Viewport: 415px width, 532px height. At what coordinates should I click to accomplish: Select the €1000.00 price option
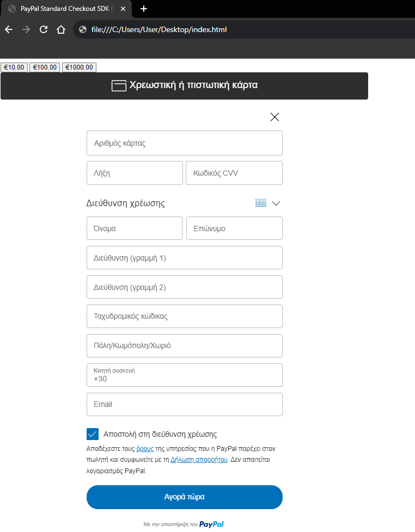tap(78, 67)
